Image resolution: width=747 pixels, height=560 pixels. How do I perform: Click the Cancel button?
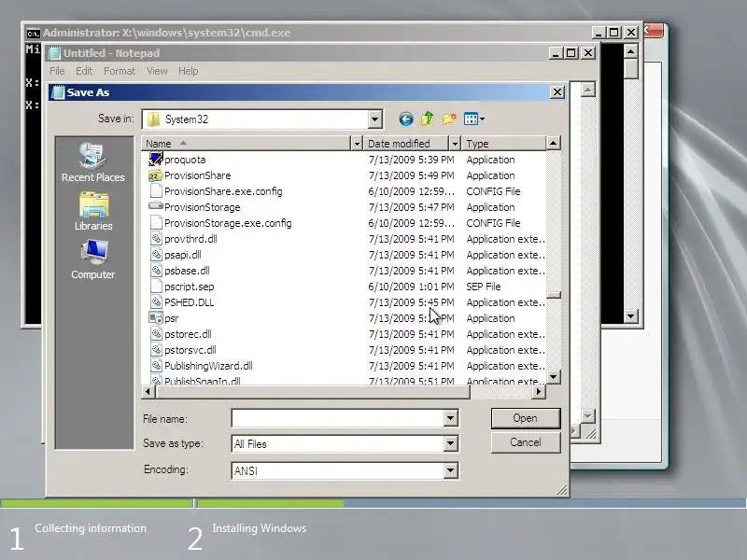point(526,442)
